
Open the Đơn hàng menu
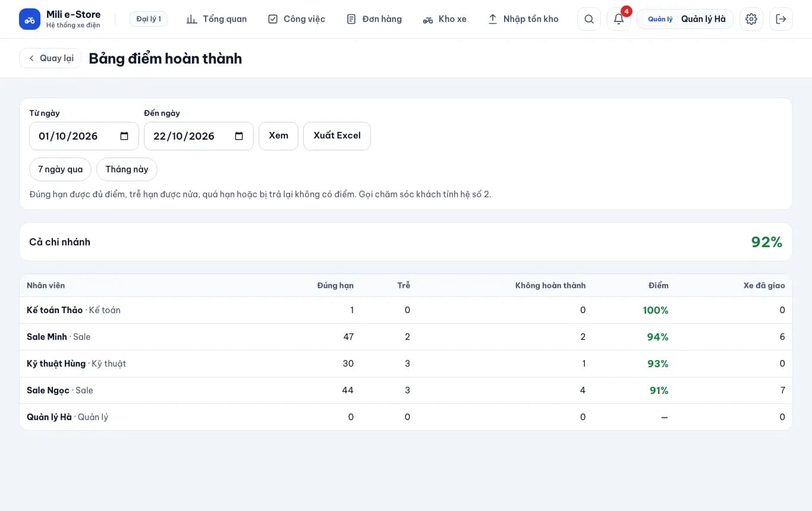click(374, 19)
